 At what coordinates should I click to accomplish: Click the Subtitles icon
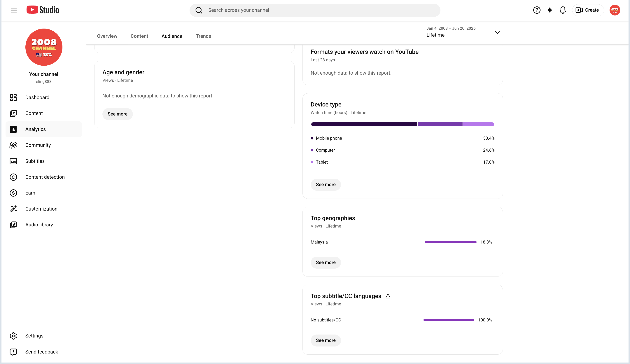click(x=13, y=161)
